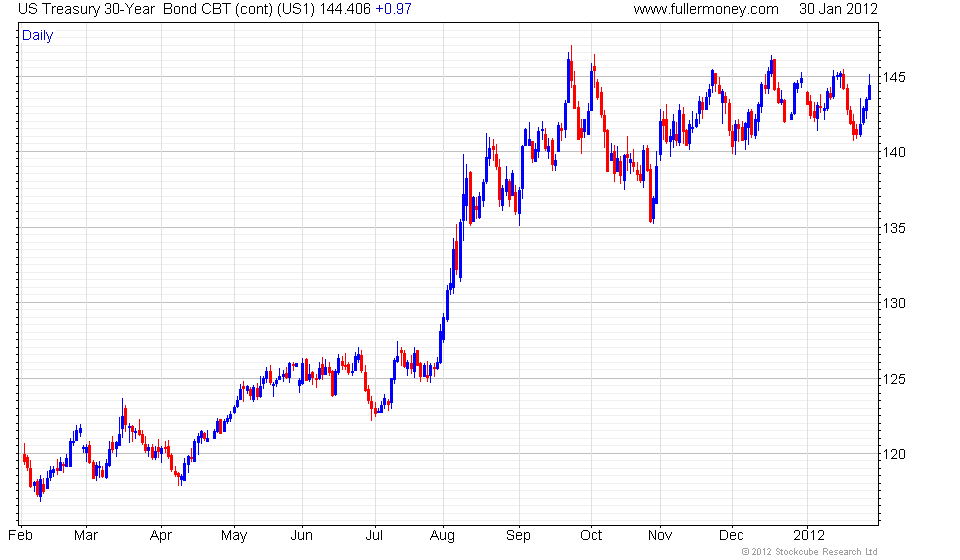
Task: Click the 'Daily' interval label
Action: click(x=37, y=35)
